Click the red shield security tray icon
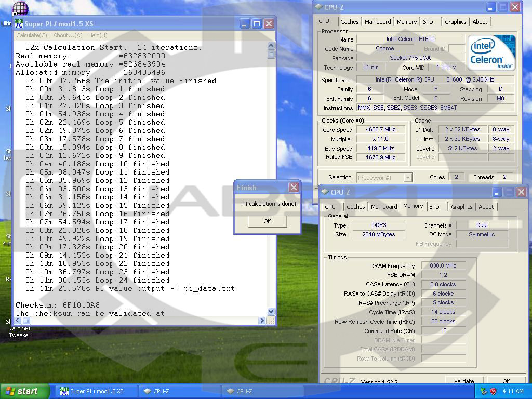Image resolution: width=532 pixels, height=399 pixels. coord(494,391)
